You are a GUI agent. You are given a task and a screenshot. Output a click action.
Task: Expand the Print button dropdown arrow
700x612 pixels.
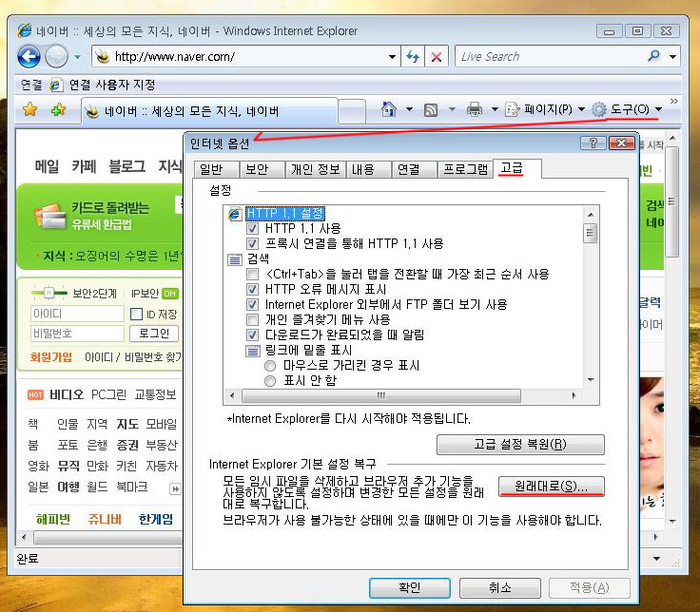point(495,109)
